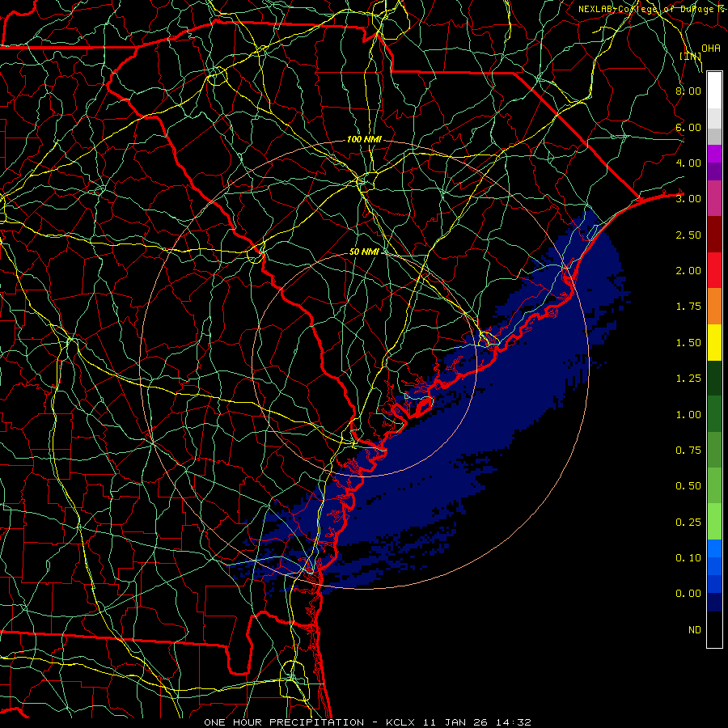Click the OHA product code label
The width and height of the screenshot is (728, 728).
pyautogui.click(x=711, y=48)
